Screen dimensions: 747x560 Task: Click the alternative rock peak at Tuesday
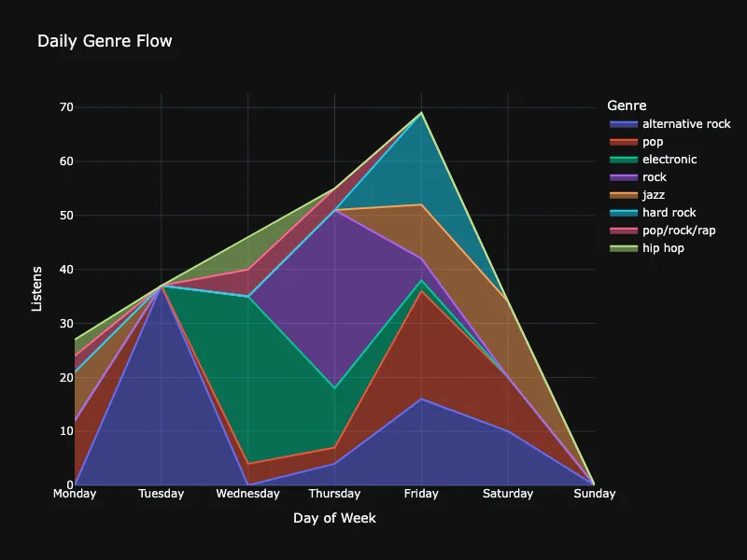click(x=162, y=286)
